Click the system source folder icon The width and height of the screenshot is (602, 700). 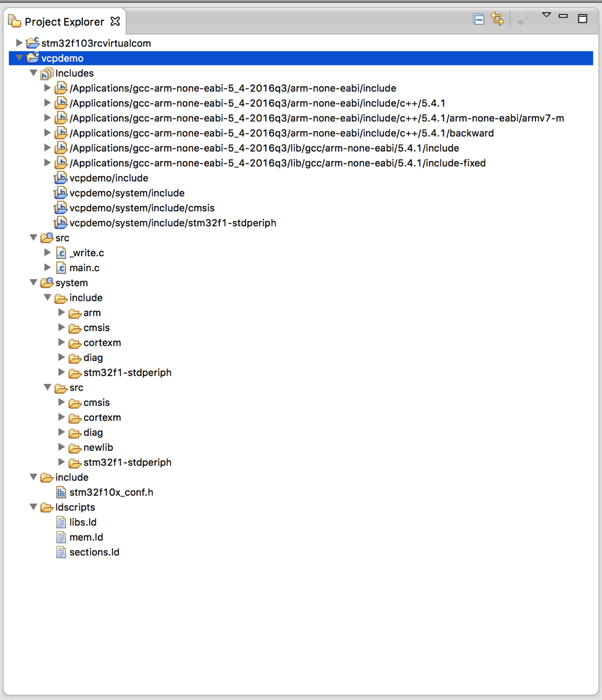[47, 283]
